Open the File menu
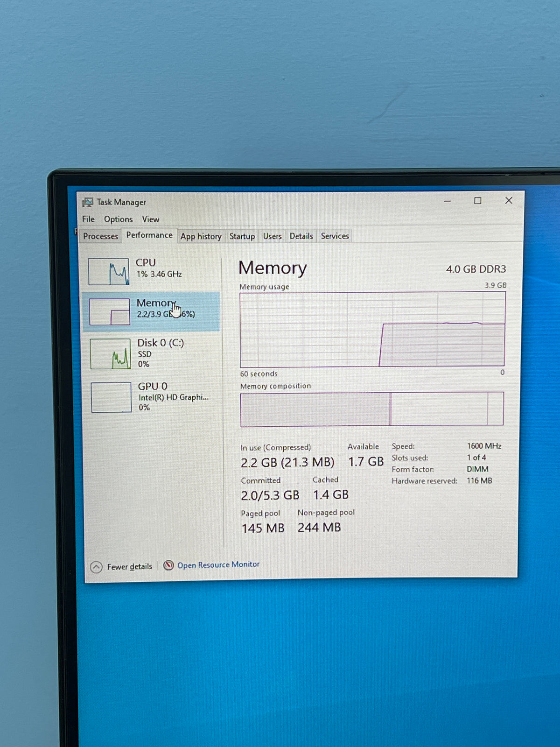The image size is (560, 747). (88, 219)
